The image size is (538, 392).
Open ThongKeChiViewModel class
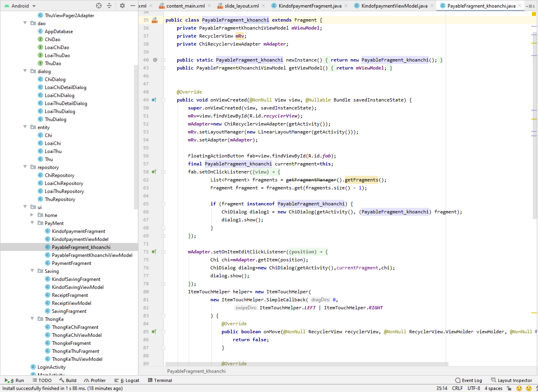click(x=77, y=335)
